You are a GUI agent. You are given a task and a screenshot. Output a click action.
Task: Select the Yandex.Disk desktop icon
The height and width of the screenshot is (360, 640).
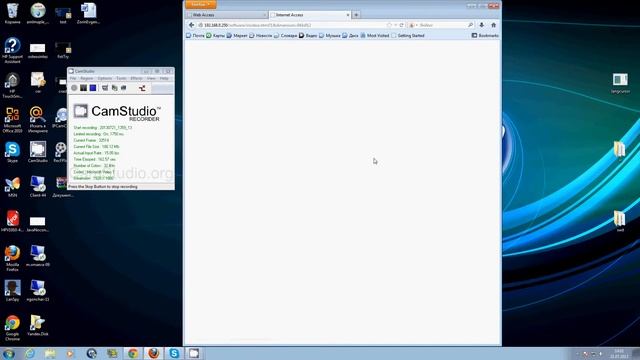click(x=38, y=325)
